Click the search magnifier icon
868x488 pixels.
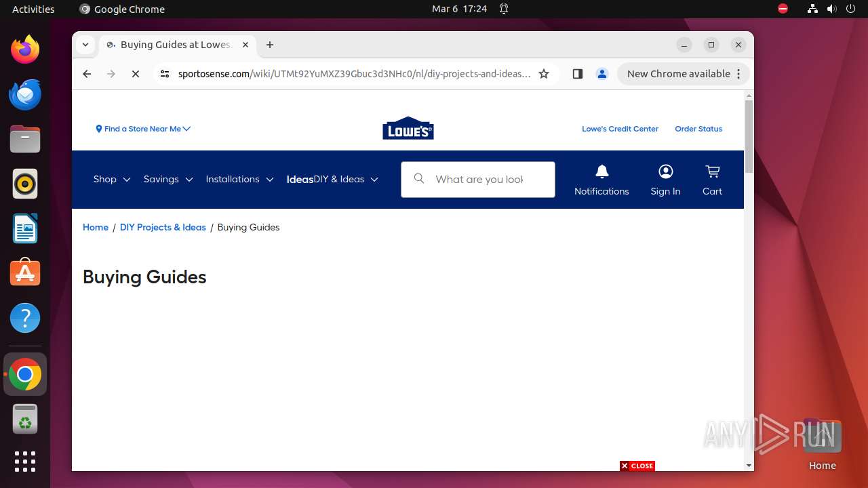click(419, 178)
